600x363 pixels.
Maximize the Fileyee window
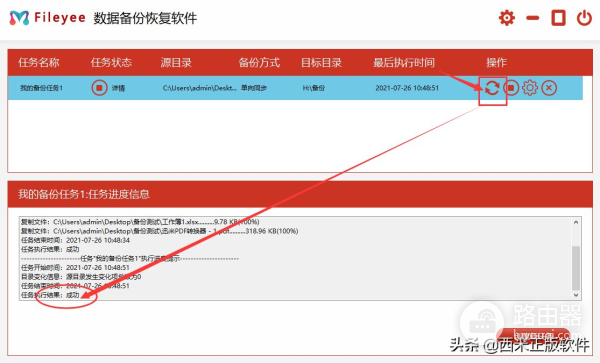click(558, 18)
